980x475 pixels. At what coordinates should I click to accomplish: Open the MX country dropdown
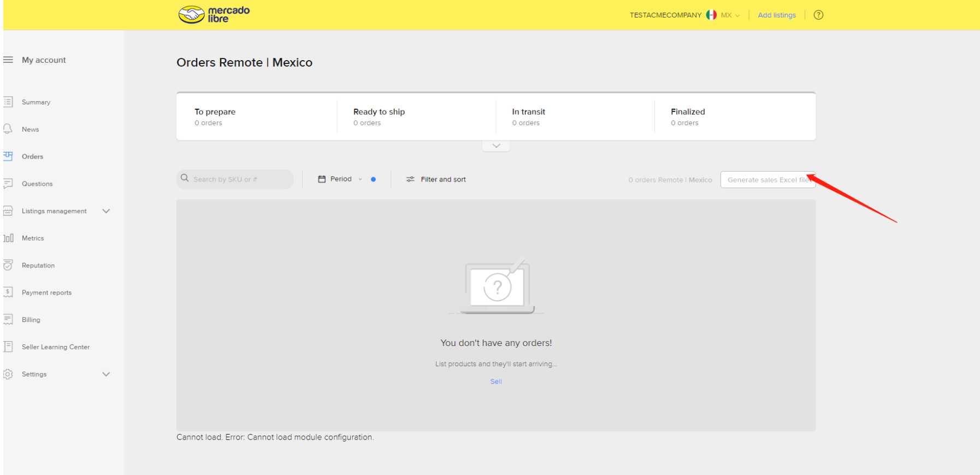(x=729, y=15)
